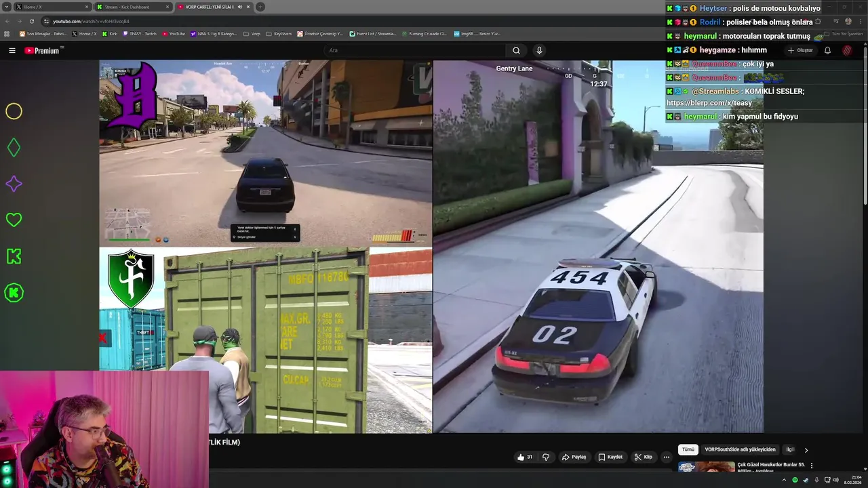Open the KeyGivers bookmarks folder
Viewport: 868px width, 488px height.
279,34
